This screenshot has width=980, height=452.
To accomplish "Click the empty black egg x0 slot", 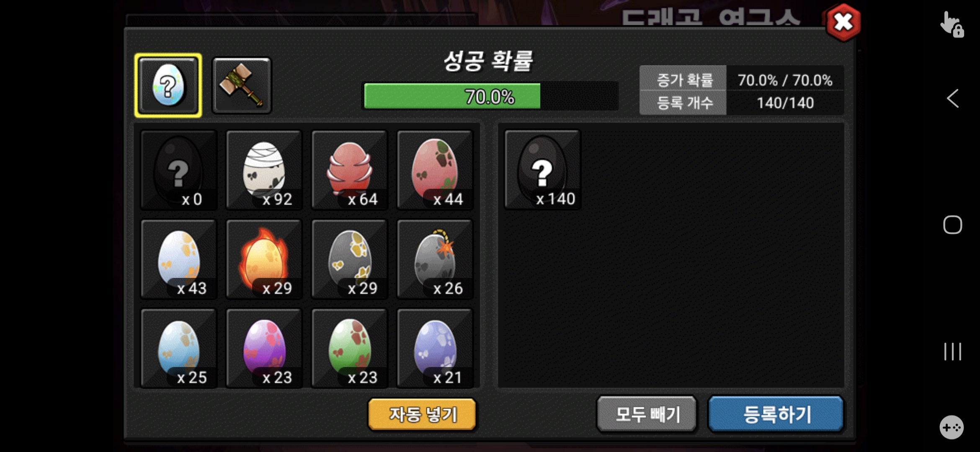I will click(179, 169).
